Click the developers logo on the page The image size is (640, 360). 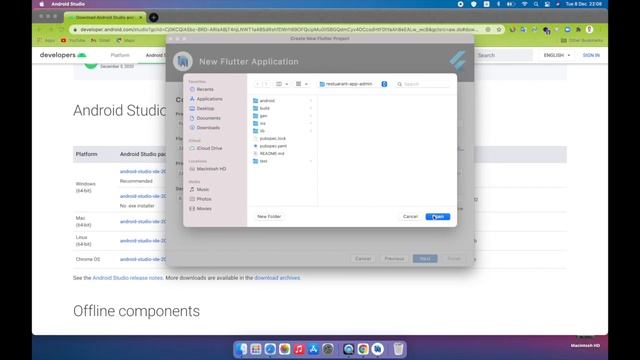click(63, 55)
